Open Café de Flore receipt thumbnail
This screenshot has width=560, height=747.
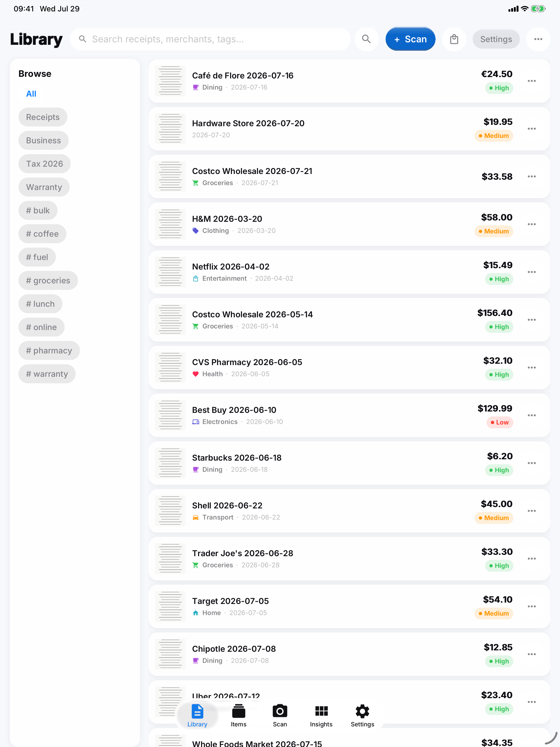(x=170, y=81)
